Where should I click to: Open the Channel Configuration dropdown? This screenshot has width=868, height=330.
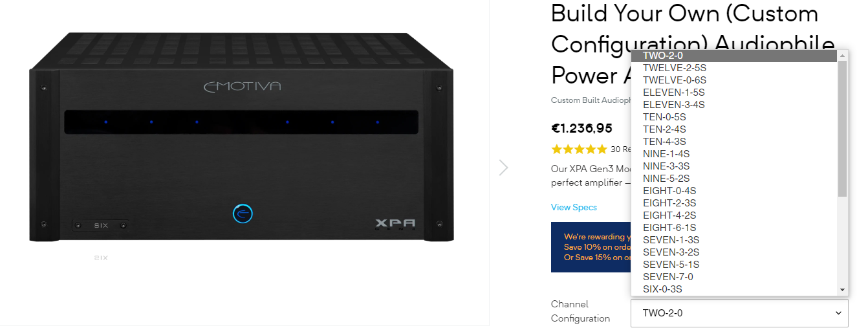pyautogui.click(x=739, y=313)
